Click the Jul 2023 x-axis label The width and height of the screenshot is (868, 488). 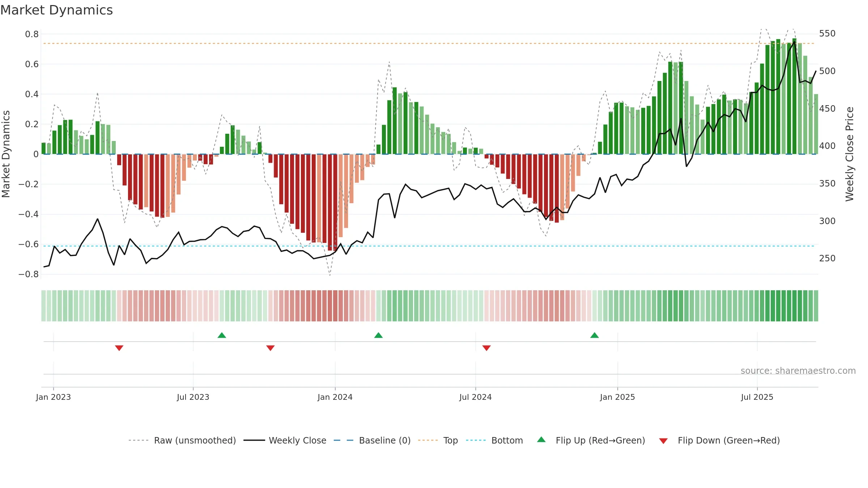pyautogui.click(x=193, y=397)
